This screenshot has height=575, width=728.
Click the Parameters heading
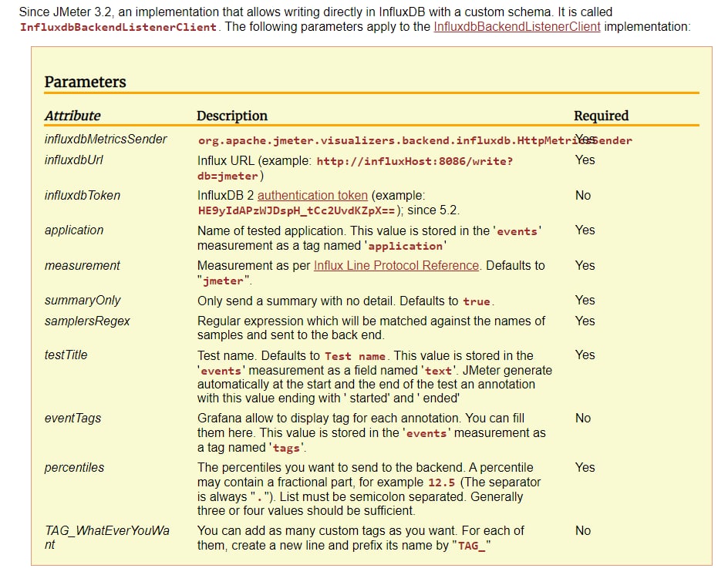tap(85, 82)
